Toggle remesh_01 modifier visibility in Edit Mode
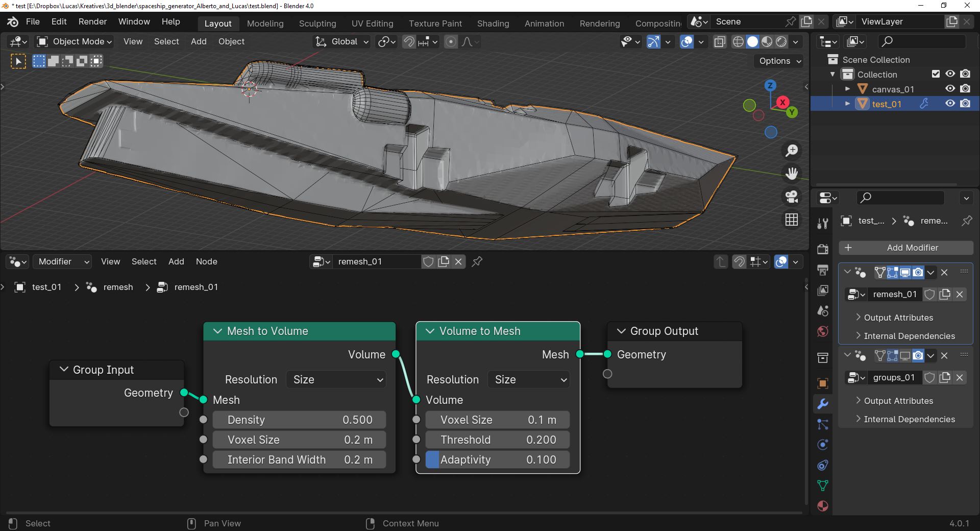The image size is (980, 531). (892, 273)
